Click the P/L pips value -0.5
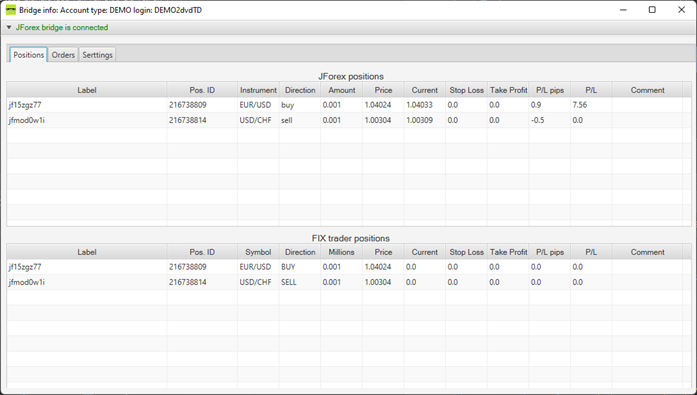Image resolution: width=697 pixels, height=395 pixels. [x=537, y=120]
